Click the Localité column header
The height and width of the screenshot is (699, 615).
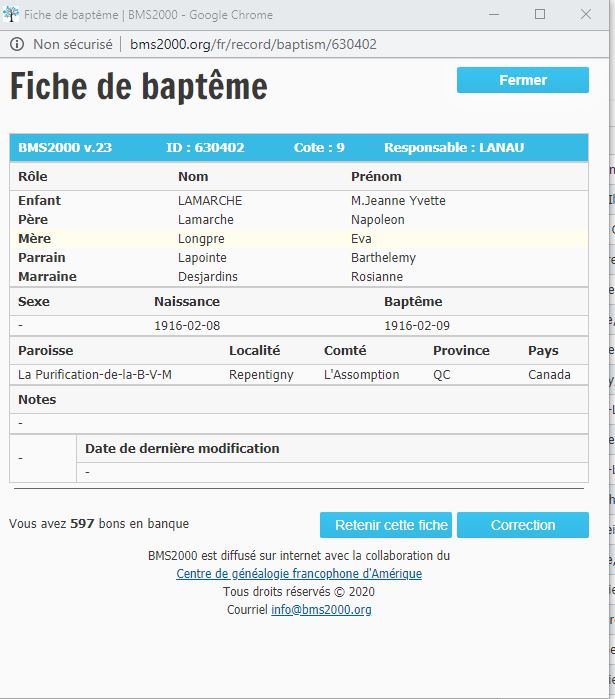pos(254,351)
